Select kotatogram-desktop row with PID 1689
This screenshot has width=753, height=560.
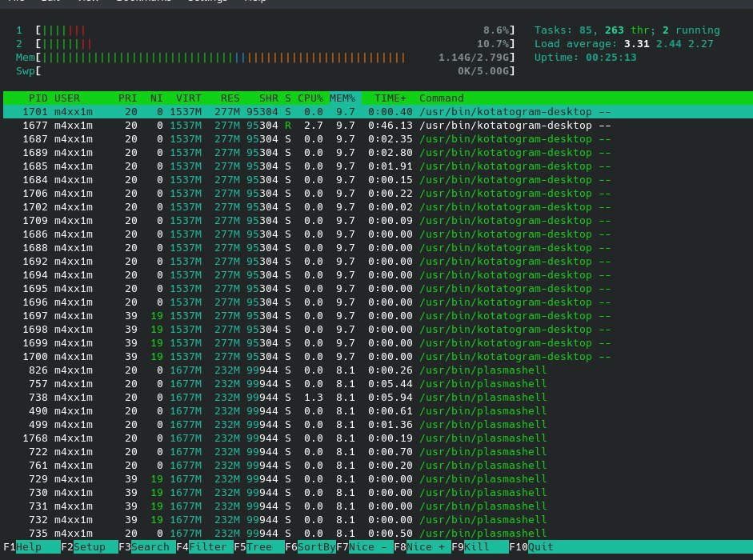pyautogui.click(x=378, y=153)
